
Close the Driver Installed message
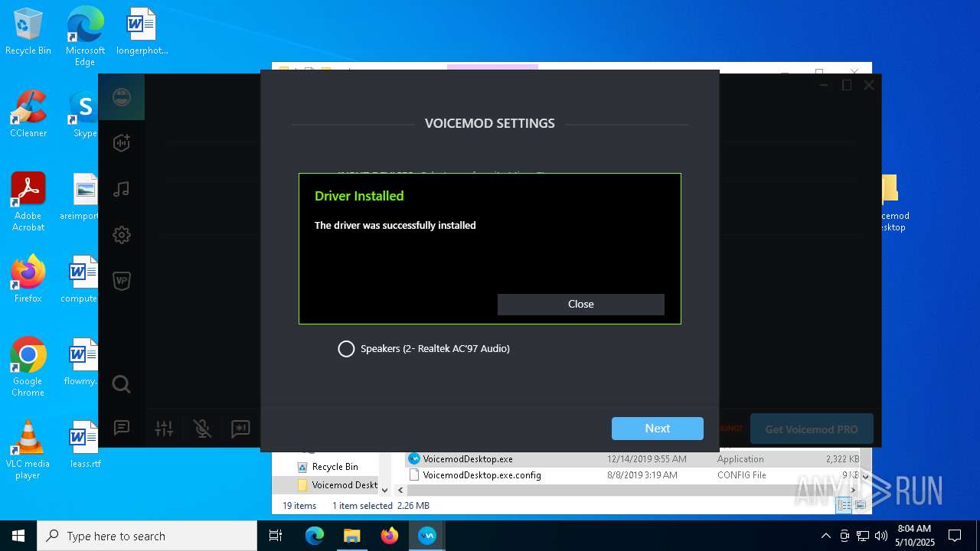click(580, 304)
